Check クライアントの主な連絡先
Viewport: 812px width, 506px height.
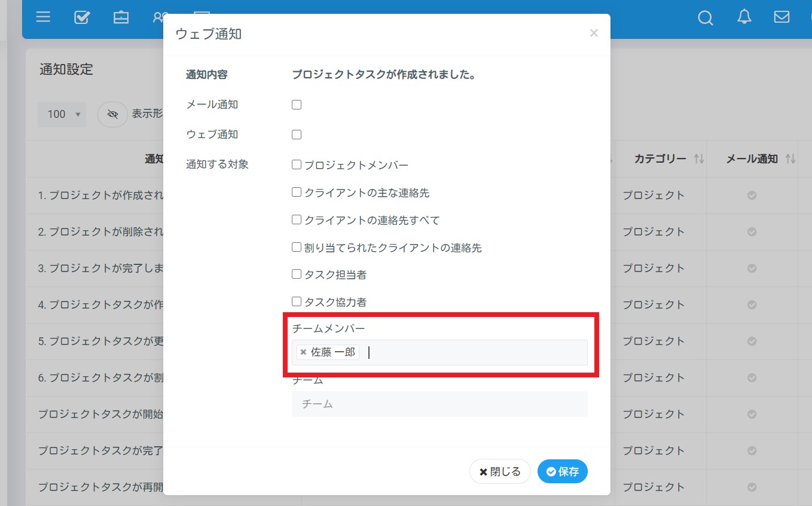click(297, 193)
